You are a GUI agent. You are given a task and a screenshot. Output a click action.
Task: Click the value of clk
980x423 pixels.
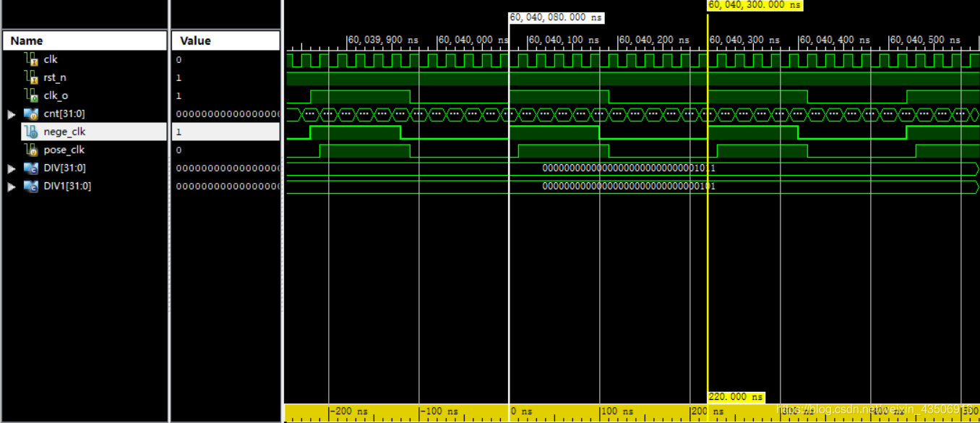[x=179, y=59]
